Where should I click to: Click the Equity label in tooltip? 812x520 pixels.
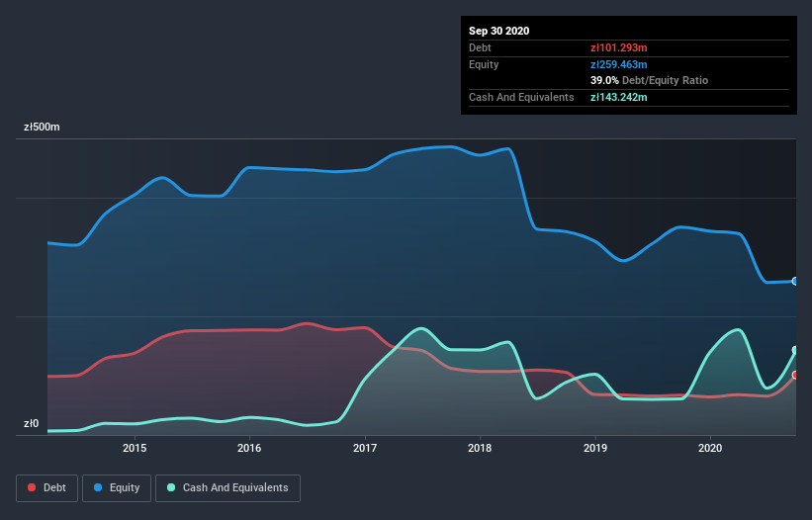[x=484, y=64]
